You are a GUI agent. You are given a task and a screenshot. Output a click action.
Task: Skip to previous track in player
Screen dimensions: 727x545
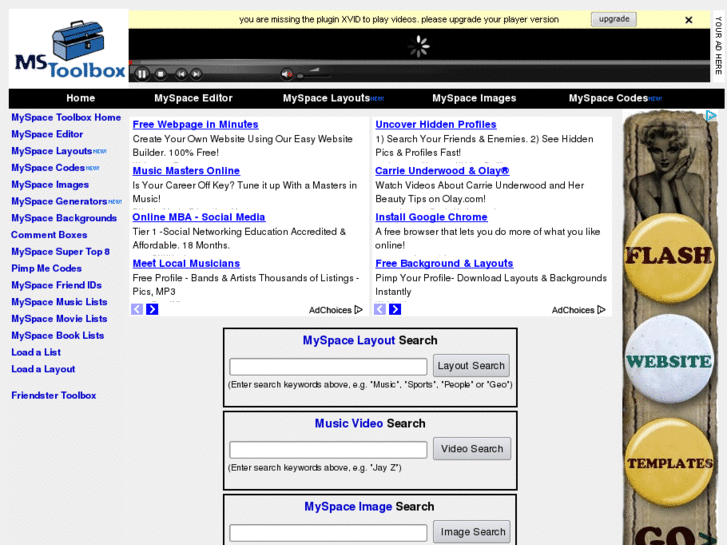(x=181, y=74)
